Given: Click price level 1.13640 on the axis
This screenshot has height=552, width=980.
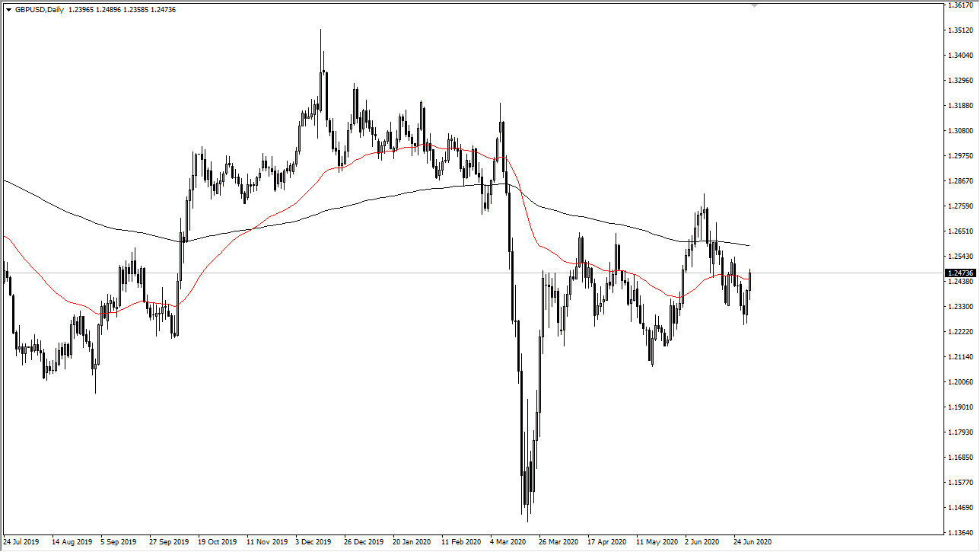Looking at the screenshot, I should (x=960, y=533).
